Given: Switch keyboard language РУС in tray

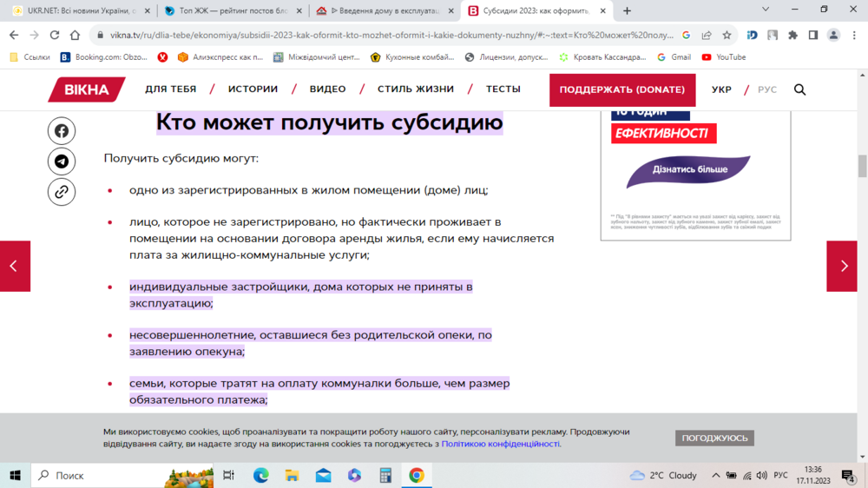Looking at the screenshot, I should point(780,475).
